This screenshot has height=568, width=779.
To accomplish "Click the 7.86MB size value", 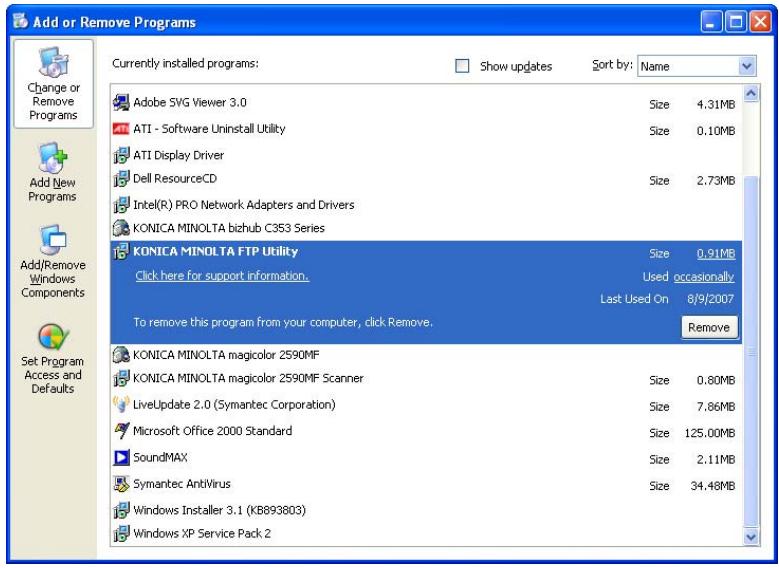I will (x=715, y=406).
